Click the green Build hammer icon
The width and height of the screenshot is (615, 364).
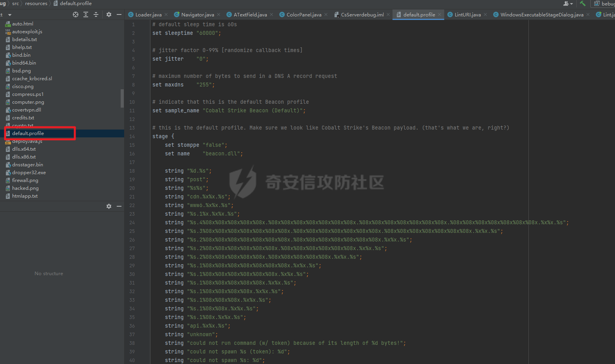pyautogui.click(x=583, y=4)
